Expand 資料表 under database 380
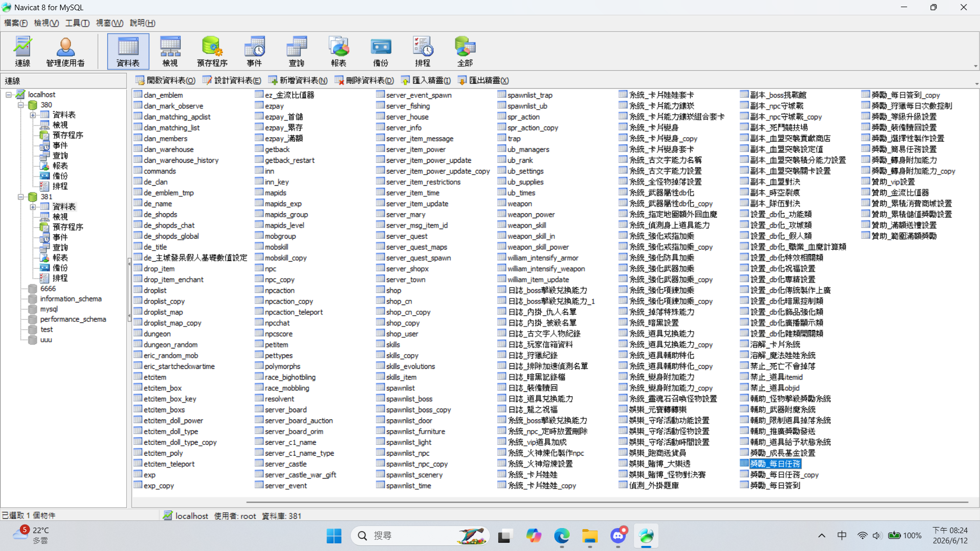Viewport: 980px width, 551px height. [x=33, y=115]
